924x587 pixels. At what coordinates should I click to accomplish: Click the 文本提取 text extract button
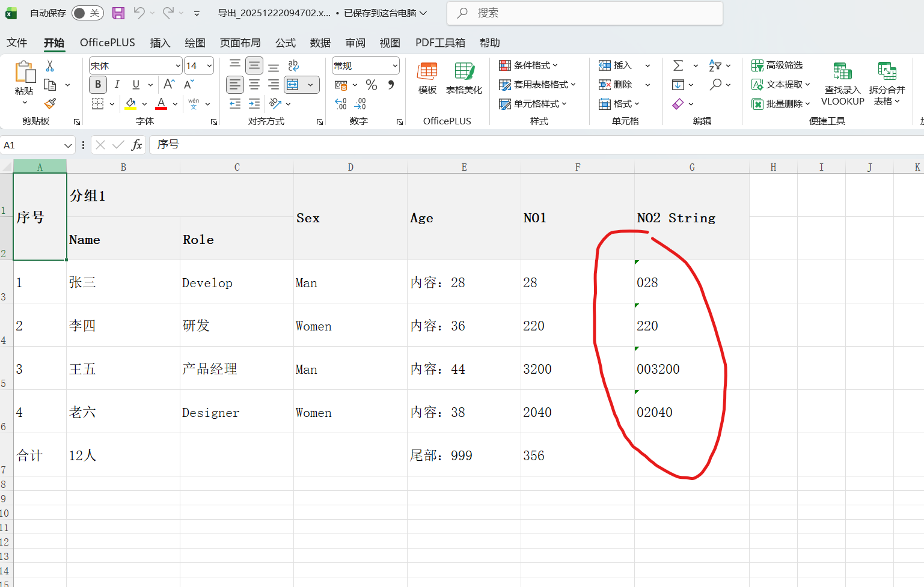781,85
